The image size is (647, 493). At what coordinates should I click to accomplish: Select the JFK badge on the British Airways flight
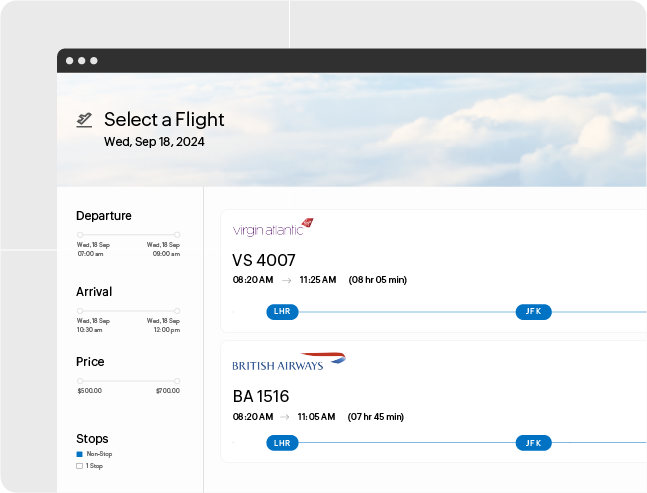533,443
